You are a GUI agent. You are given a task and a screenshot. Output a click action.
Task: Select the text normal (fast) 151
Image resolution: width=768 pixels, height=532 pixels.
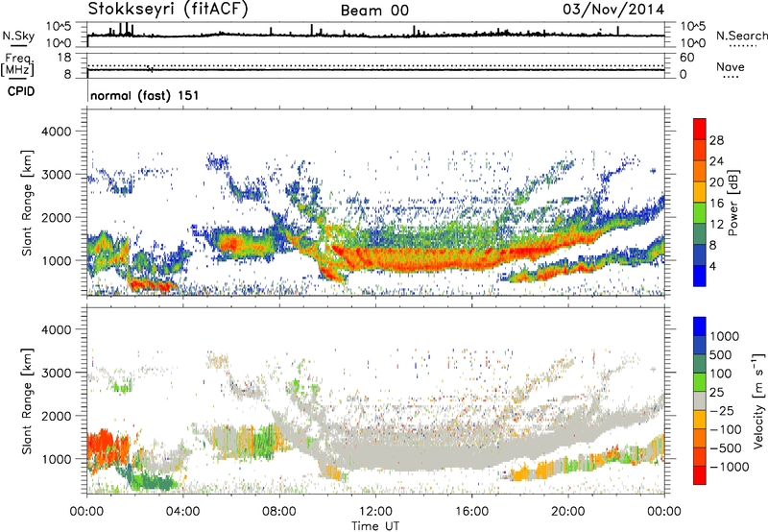point(145,95)
